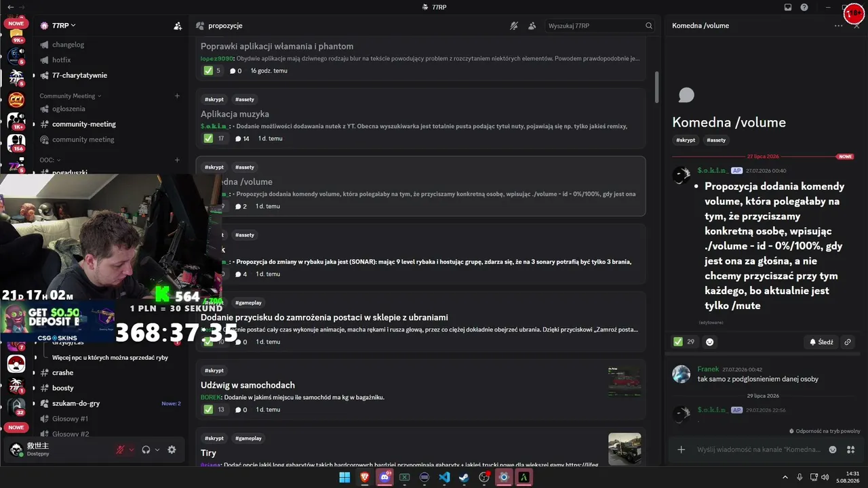Toggle headphones deafen in user panel
868x488 pixels.
(146, 449)
